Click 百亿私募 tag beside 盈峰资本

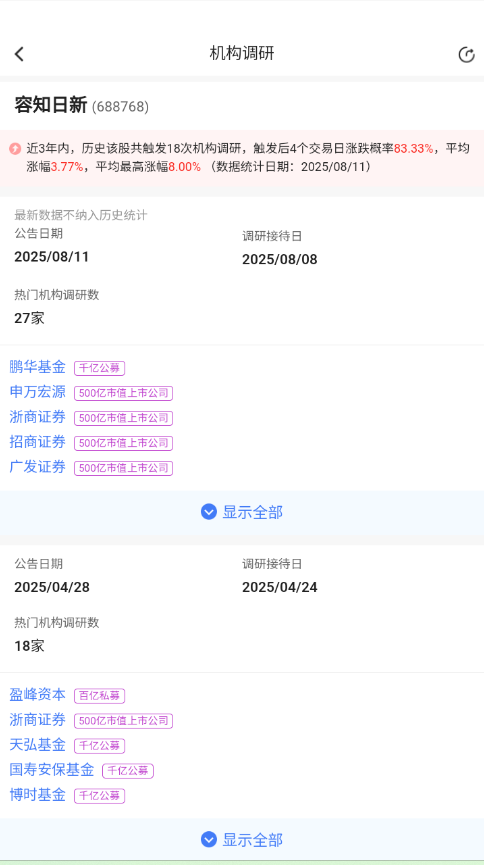(x=100, y=696)
